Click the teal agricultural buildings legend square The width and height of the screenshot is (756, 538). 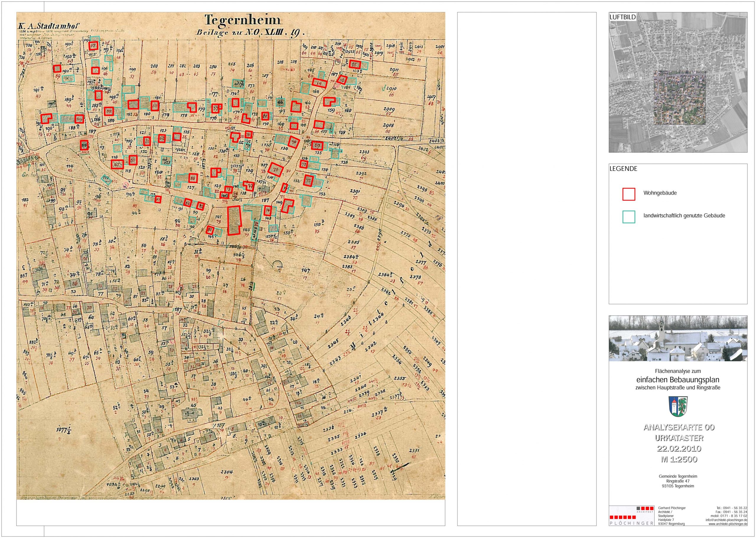pyautogui.click(x=628, y=217)
